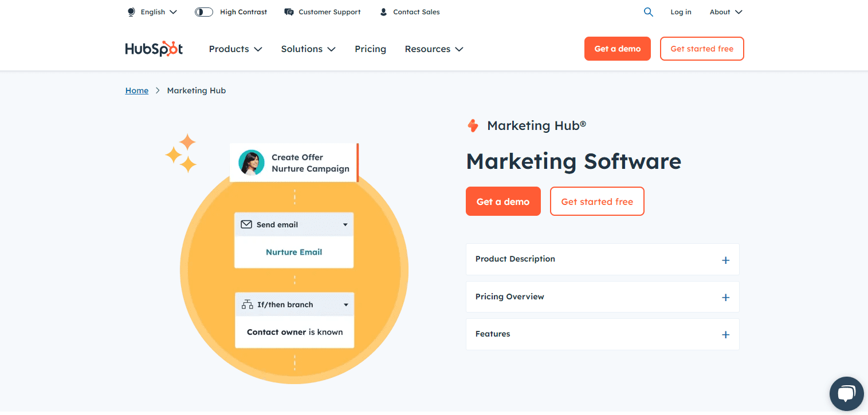Open the English language dropdown
This screenshot has width=868, height=415.
(x=152, y=12)
